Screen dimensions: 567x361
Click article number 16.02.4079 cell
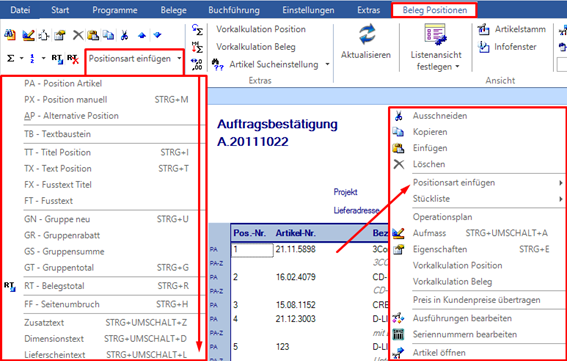pyautogui.click(x=295, y=277)
